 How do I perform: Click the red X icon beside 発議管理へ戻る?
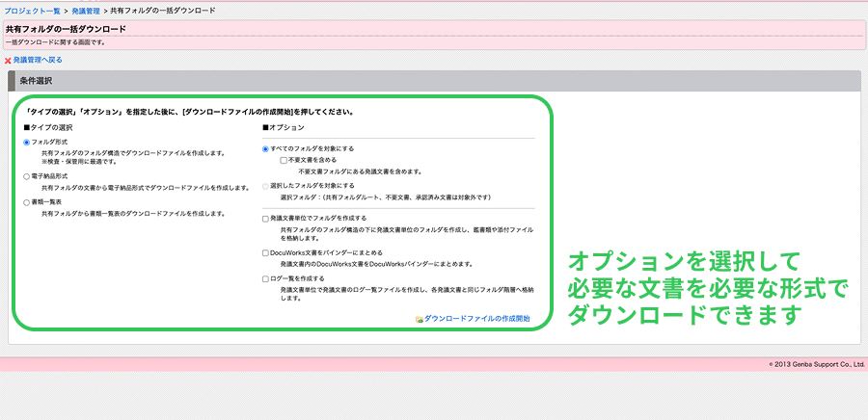(8, 61)
